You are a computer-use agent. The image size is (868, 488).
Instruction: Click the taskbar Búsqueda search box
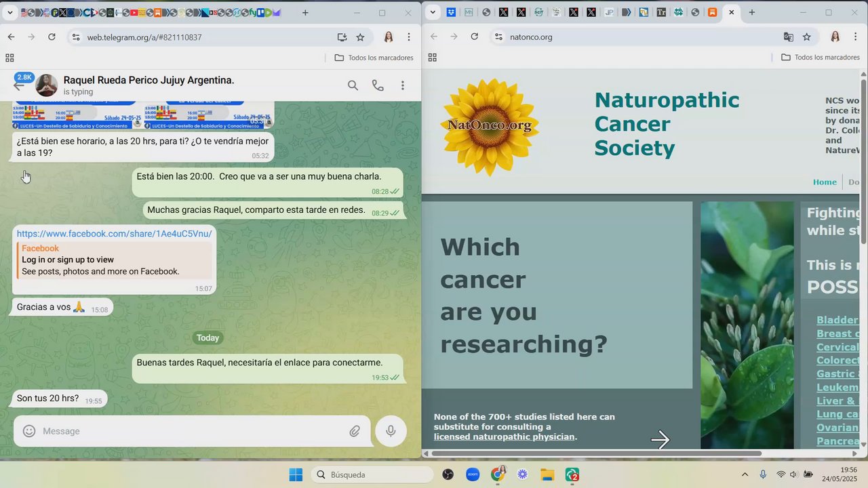pos(372,474)
